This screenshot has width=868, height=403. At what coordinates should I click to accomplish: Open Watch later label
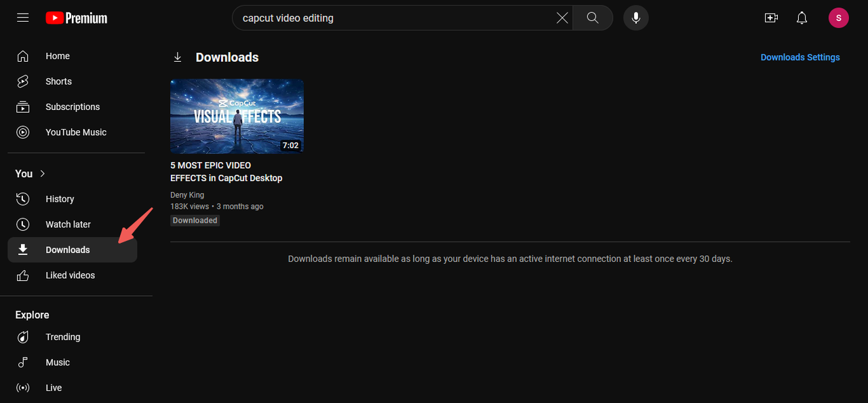pos(68,225)
